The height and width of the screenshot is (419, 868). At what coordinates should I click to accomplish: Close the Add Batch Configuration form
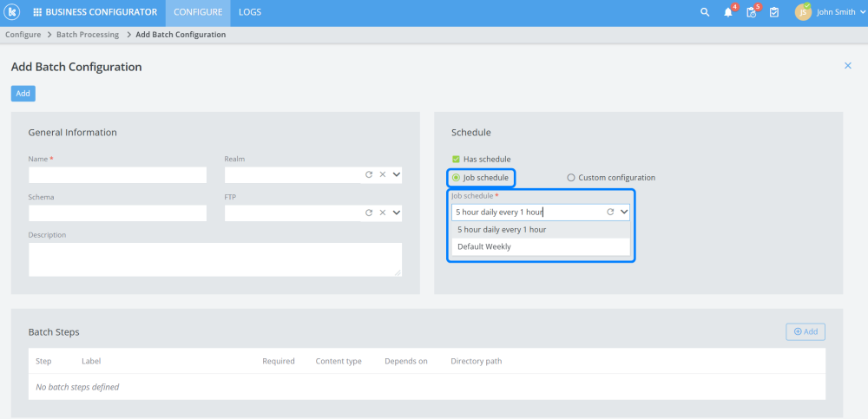click(847, 65)
